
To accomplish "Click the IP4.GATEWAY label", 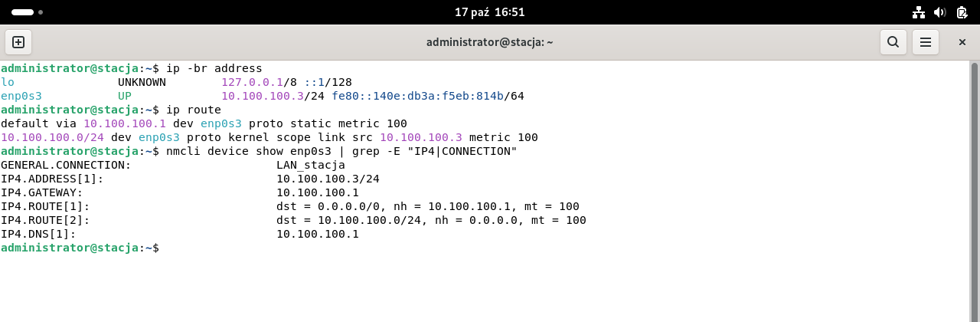I will 42,192.
